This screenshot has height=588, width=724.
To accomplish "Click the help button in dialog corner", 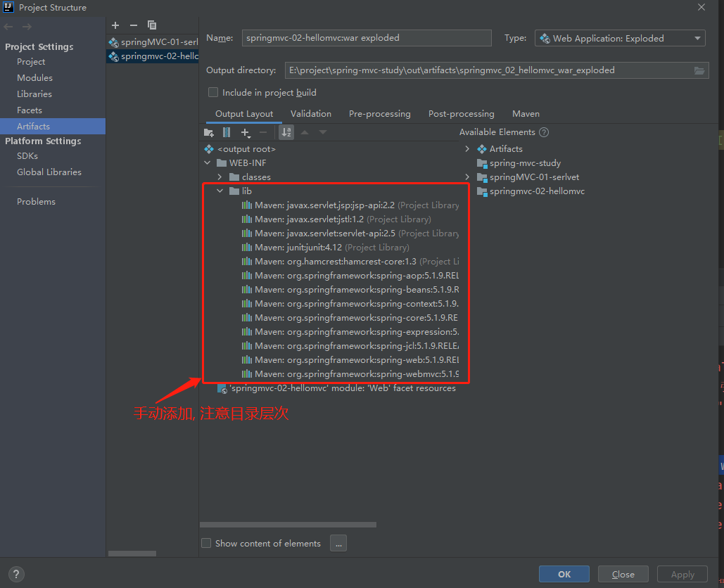I will tap(16, 574).
